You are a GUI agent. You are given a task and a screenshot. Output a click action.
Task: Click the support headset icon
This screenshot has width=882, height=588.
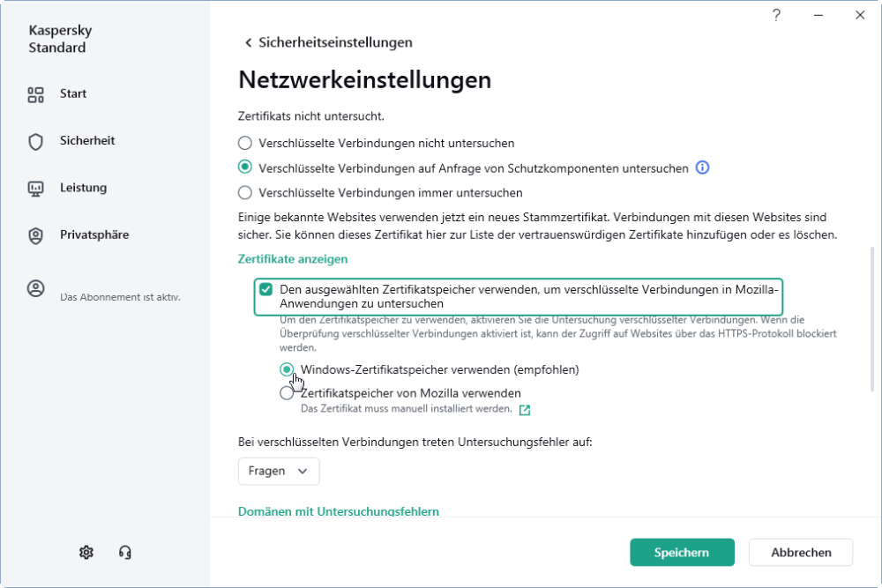(125, 552)
